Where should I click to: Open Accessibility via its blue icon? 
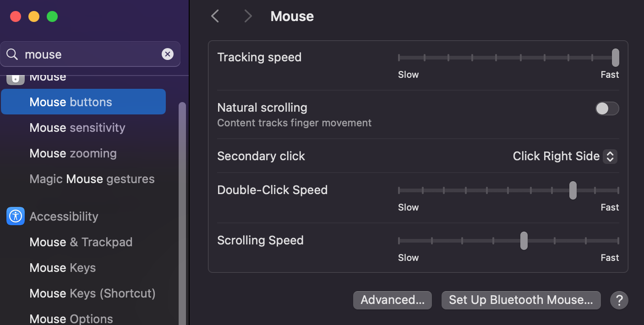click(16, 216)
